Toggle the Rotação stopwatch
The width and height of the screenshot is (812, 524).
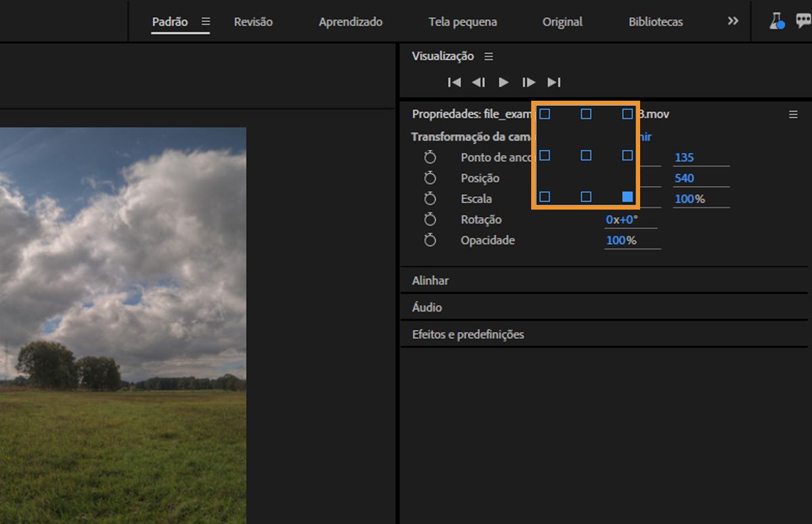click(430, 219)
